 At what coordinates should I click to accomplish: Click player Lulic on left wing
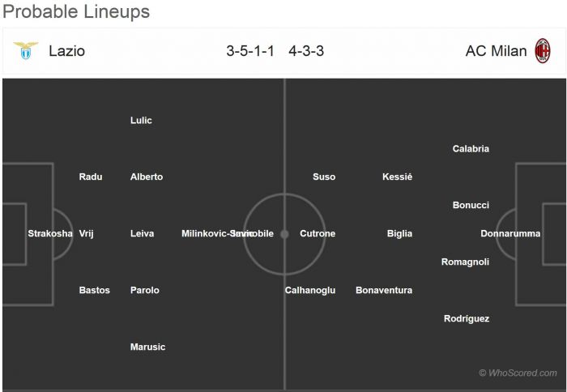pos(141,120)
